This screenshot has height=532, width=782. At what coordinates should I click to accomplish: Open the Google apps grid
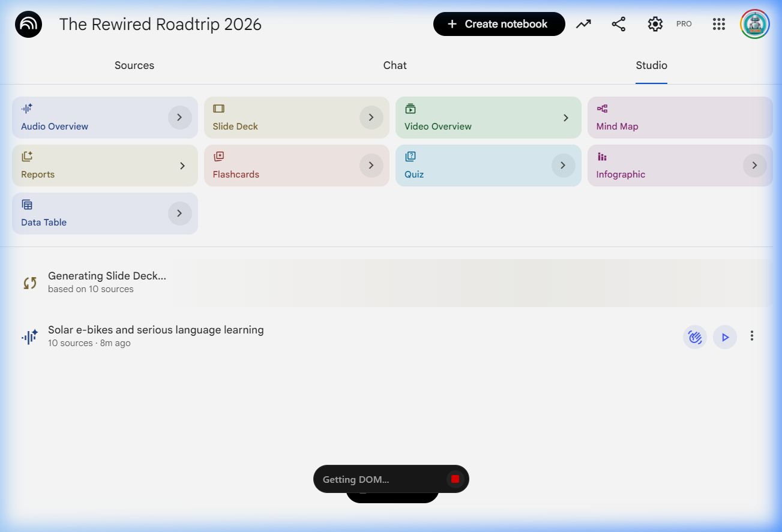(x=718, y=24)
